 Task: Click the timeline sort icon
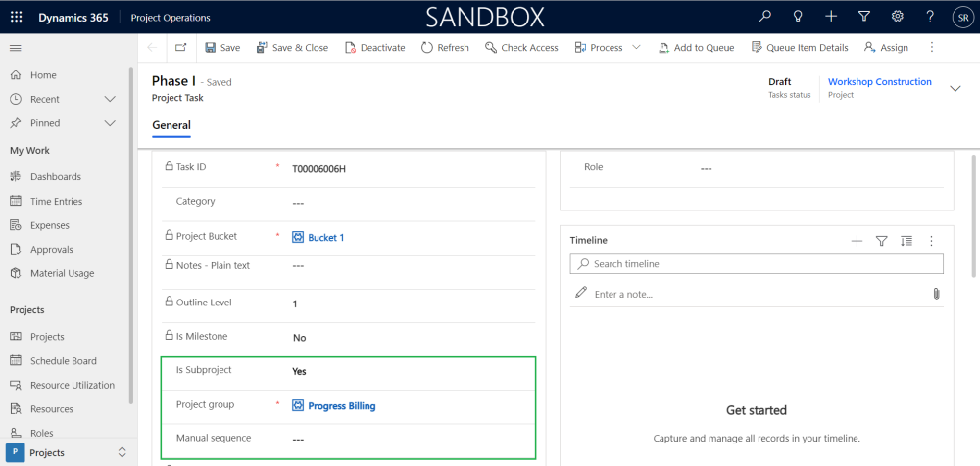tap(906, 241)
